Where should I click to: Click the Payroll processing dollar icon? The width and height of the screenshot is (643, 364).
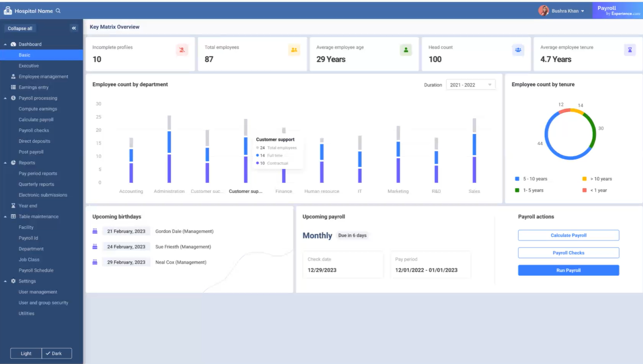click(x=13, y=98)
